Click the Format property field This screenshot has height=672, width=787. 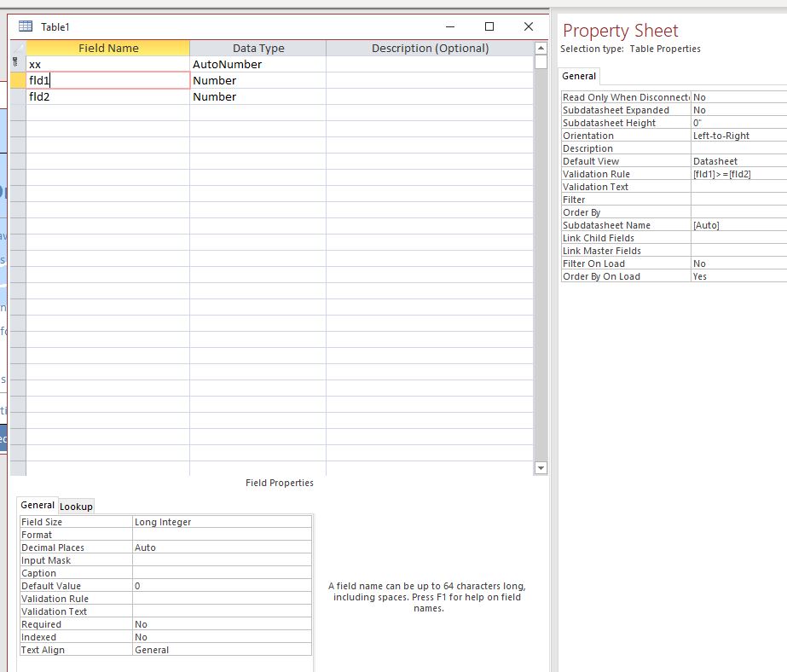(222, 535)
